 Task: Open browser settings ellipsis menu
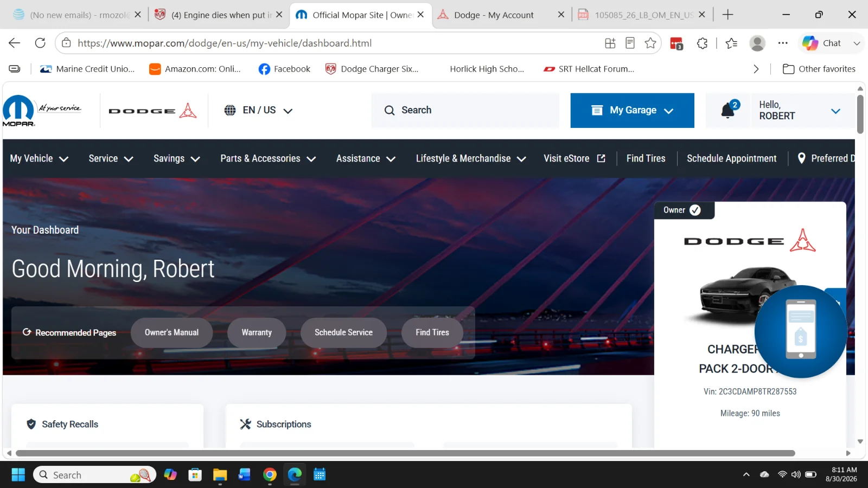point(783,43)
